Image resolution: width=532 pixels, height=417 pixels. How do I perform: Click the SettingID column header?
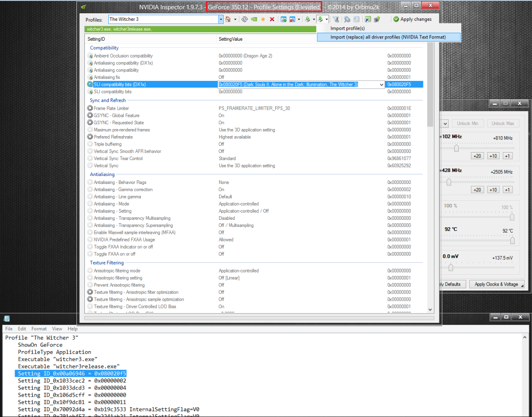(96, 39)
